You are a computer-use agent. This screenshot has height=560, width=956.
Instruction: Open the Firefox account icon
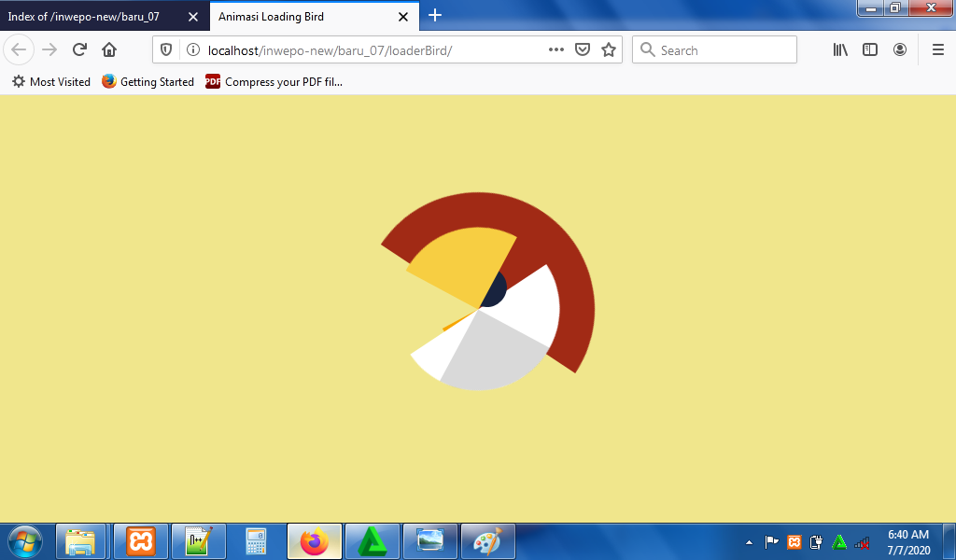900,50
